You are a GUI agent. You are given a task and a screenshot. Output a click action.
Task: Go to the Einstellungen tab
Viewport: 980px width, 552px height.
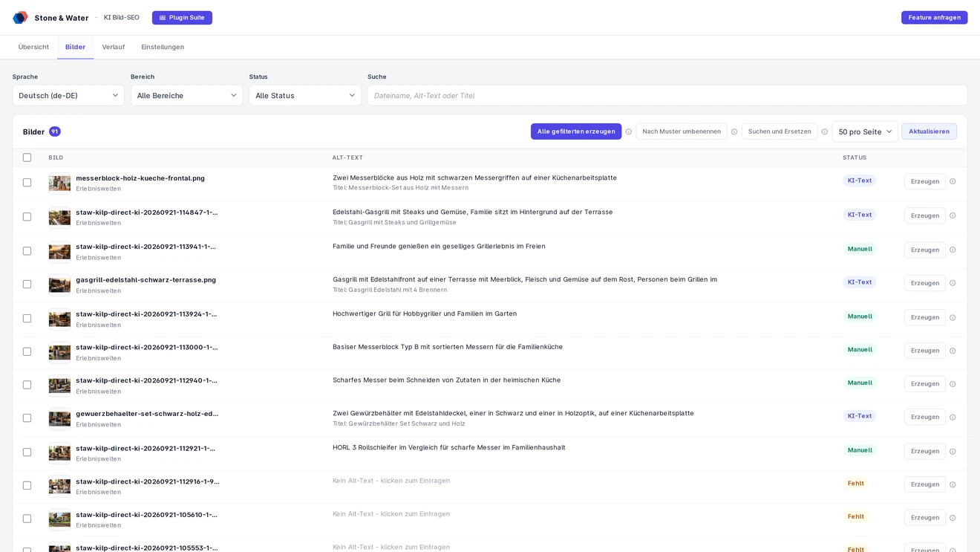[163, 47]
